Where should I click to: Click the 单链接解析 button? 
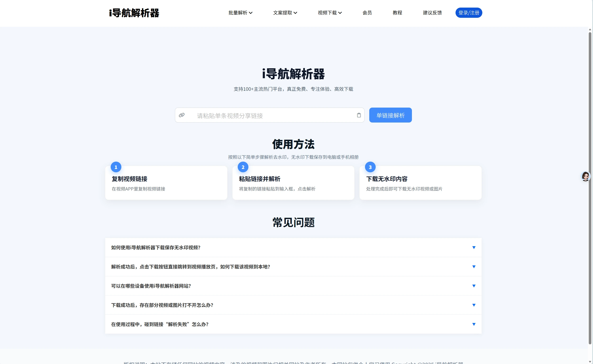tap(390, 115)
